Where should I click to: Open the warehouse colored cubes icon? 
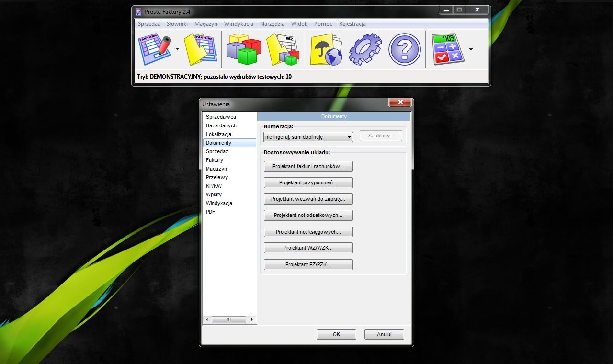[243, 49]
